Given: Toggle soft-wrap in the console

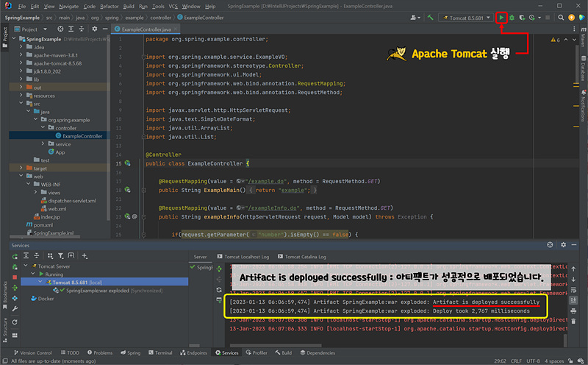Looking at the screenshot, I should point(573,290).
